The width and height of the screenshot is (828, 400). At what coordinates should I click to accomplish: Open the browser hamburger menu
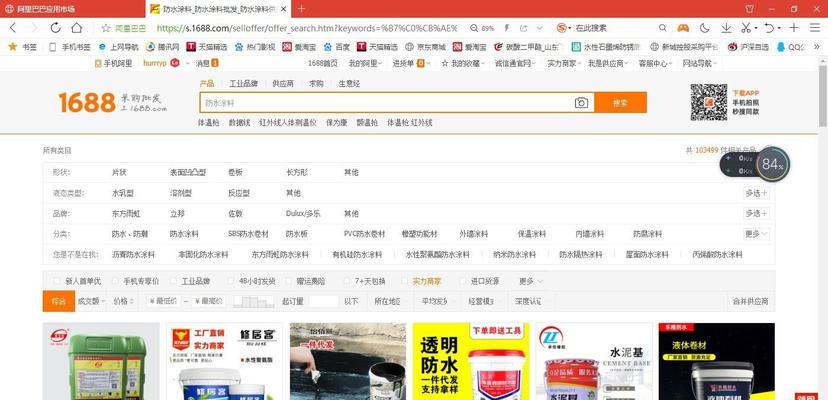815,28
